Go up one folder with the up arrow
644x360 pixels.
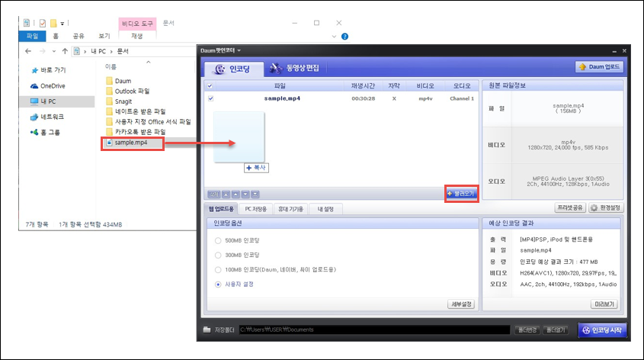pos(65,51)
